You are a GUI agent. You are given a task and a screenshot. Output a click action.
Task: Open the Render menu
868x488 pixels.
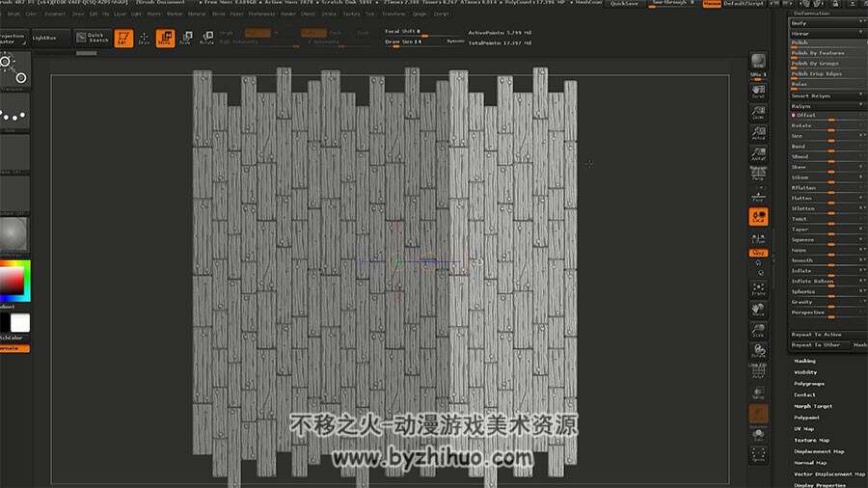pos(287,14)
